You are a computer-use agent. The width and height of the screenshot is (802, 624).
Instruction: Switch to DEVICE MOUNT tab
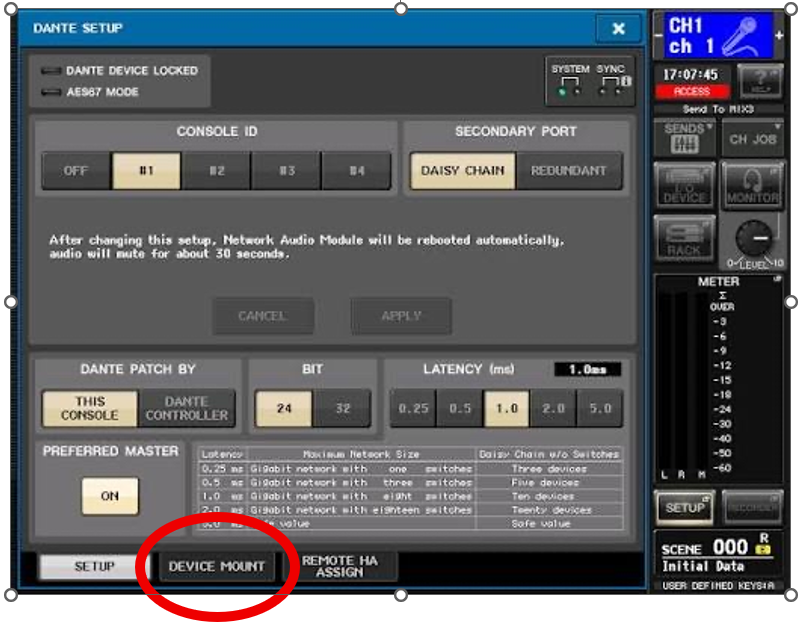(x=217, y=567)
